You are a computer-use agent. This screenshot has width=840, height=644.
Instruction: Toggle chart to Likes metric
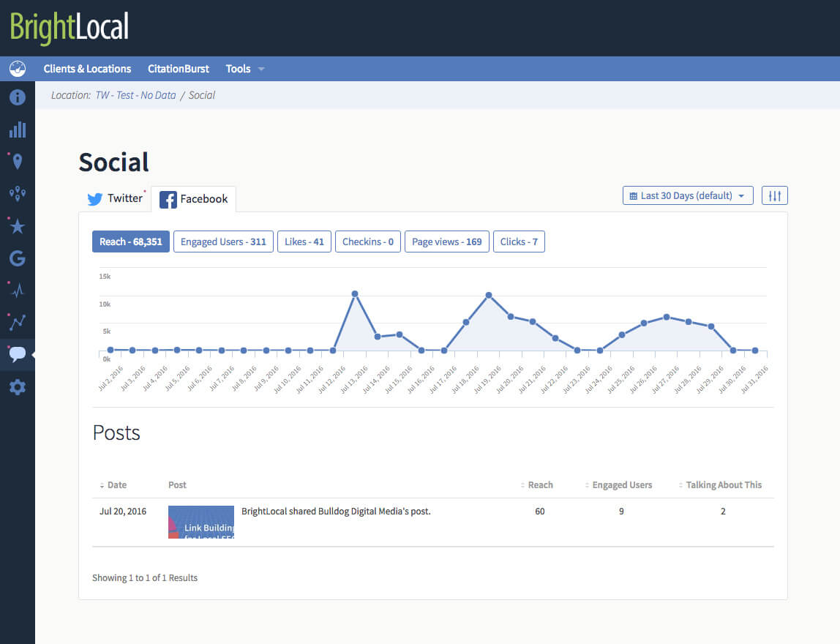point(304,241)
